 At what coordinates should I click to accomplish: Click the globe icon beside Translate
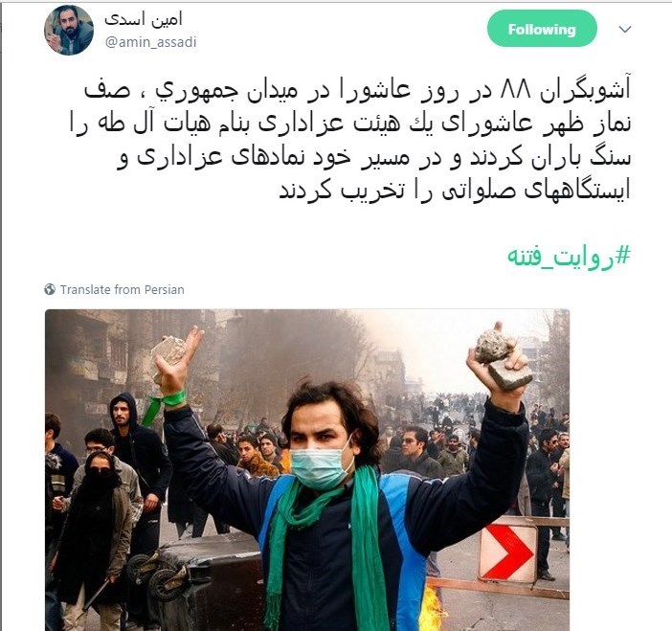(x=50, y=289)
